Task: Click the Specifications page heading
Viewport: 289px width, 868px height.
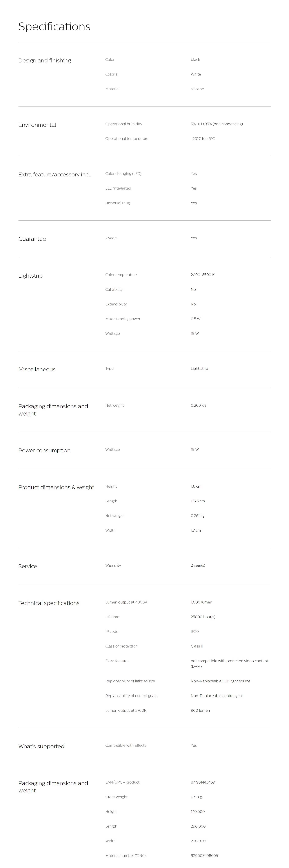Action: tap(54, 27)
